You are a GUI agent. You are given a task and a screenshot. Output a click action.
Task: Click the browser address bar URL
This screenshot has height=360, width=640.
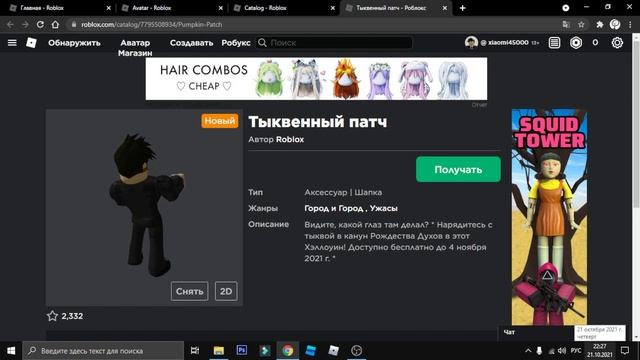(x=152, y=24)
